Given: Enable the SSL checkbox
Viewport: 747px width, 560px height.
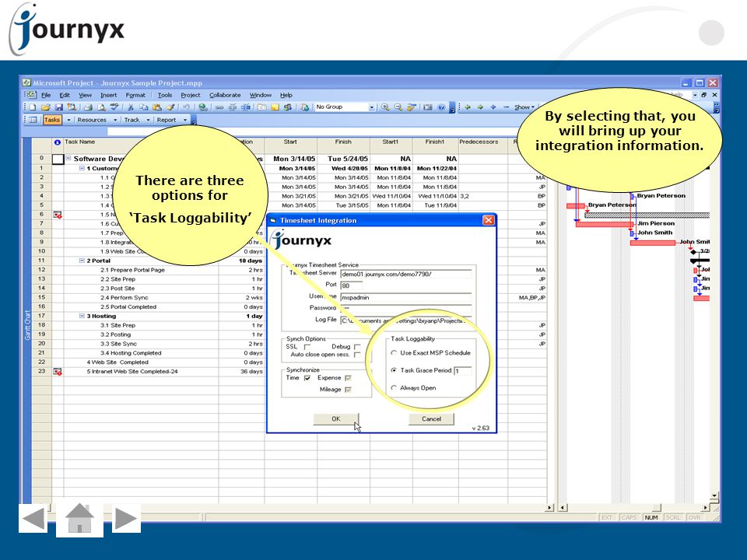Looking at the screenshot, I should (307, 347).
